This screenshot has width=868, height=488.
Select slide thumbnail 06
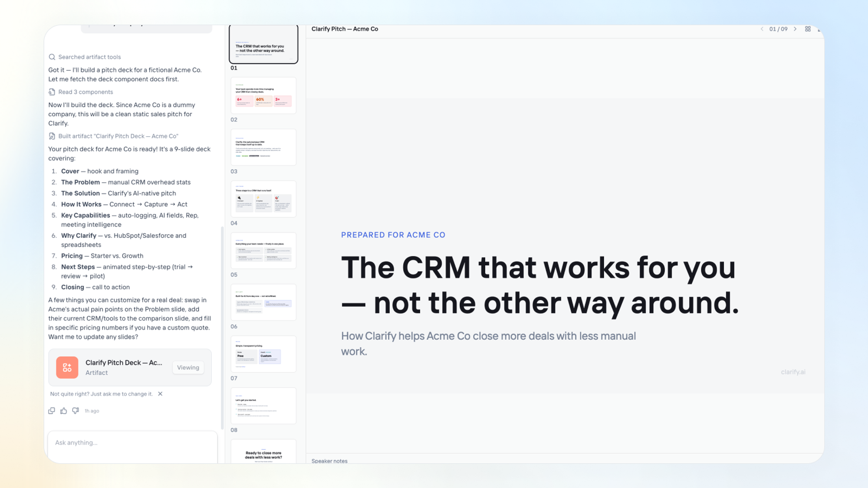click(x=263, y=302)
